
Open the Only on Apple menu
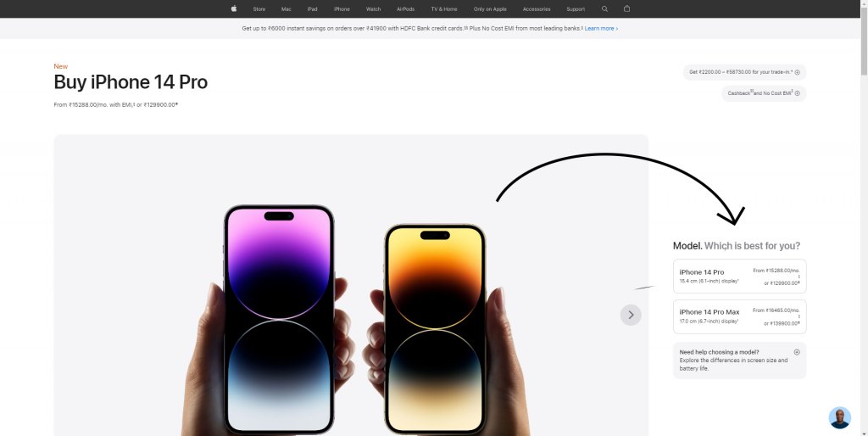coord(490,8)
